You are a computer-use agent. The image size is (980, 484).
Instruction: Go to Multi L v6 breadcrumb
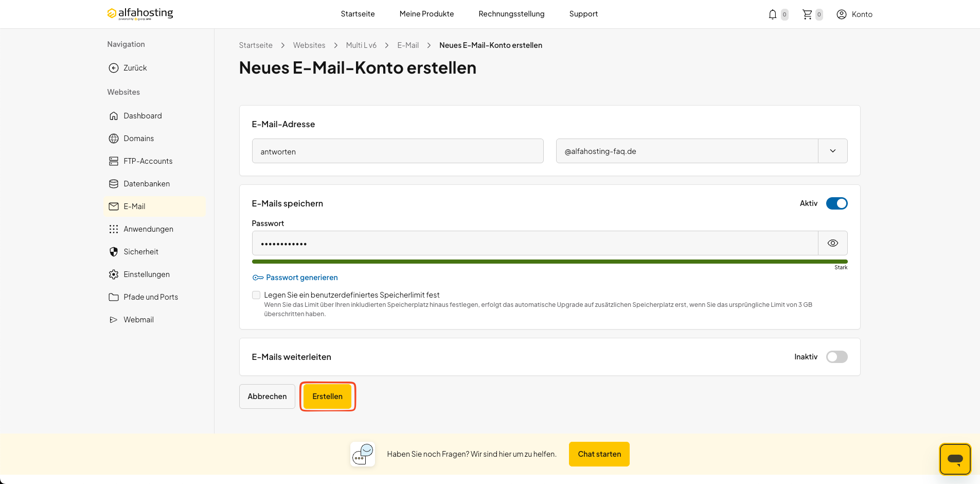coord(361,45)
